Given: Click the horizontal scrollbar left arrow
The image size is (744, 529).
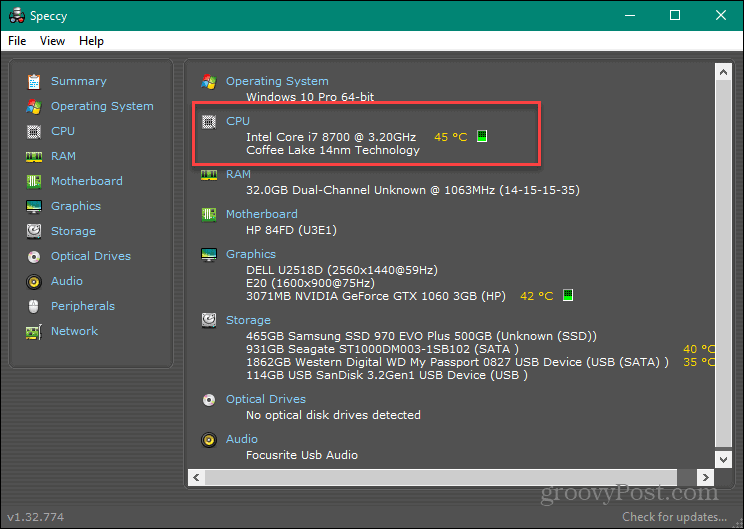Looking at the screenshot, I should click(196, 477).
